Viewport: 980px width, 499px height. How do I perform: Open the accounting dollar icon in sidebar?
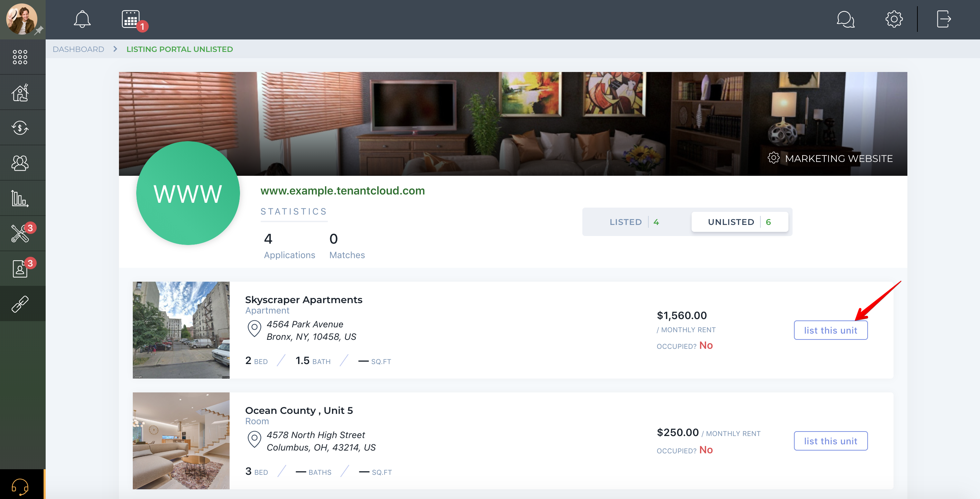point(20,127)
